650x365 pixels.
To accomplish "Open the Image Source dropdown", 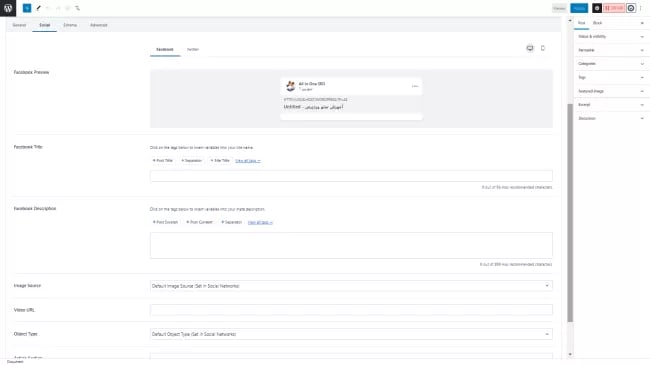I will tap(351, 286).
